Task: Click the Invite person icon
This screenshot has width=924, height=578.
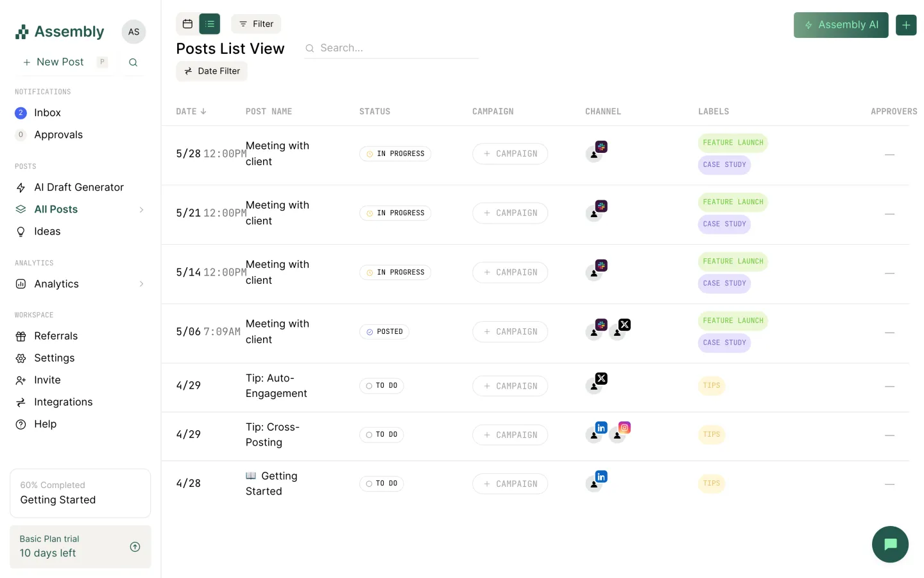Action: [21, 380]
